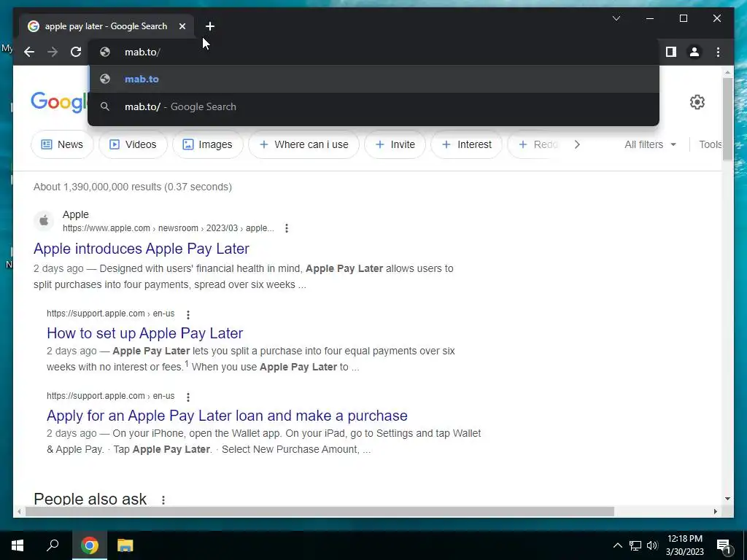Click the 'People also ask' heading

(90, 499)
